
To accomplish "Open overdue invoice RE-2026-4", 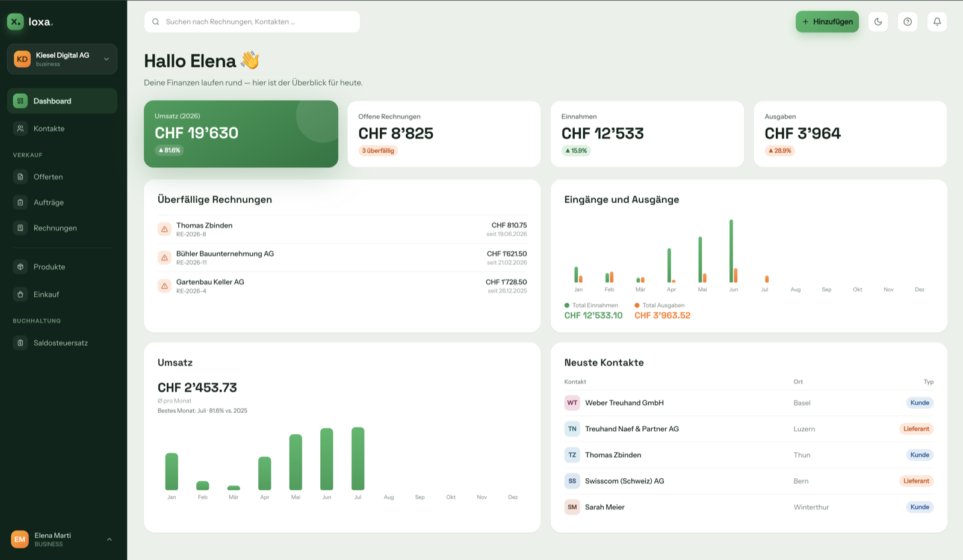I will pyautogui.click(x=342, y=286).
